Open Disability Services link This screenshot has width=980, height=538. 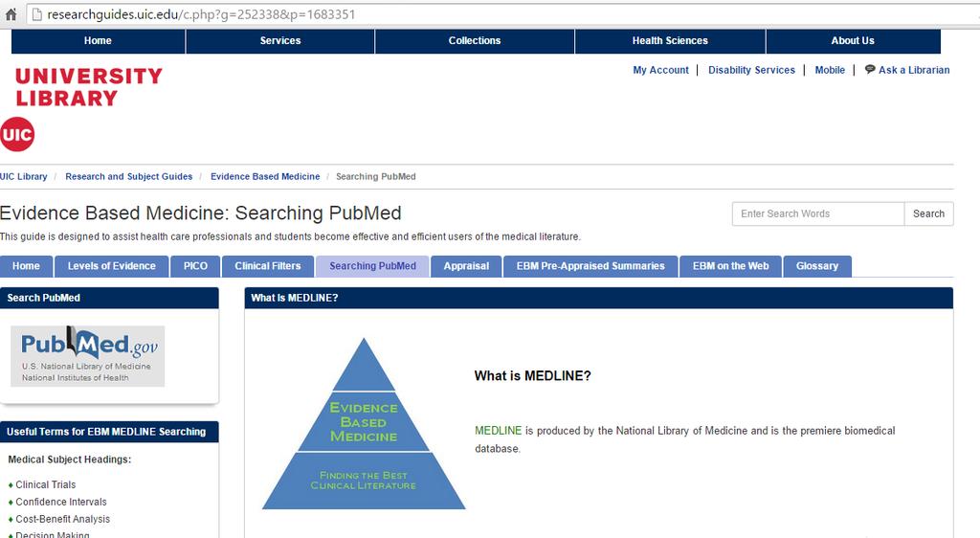point(751,70)
